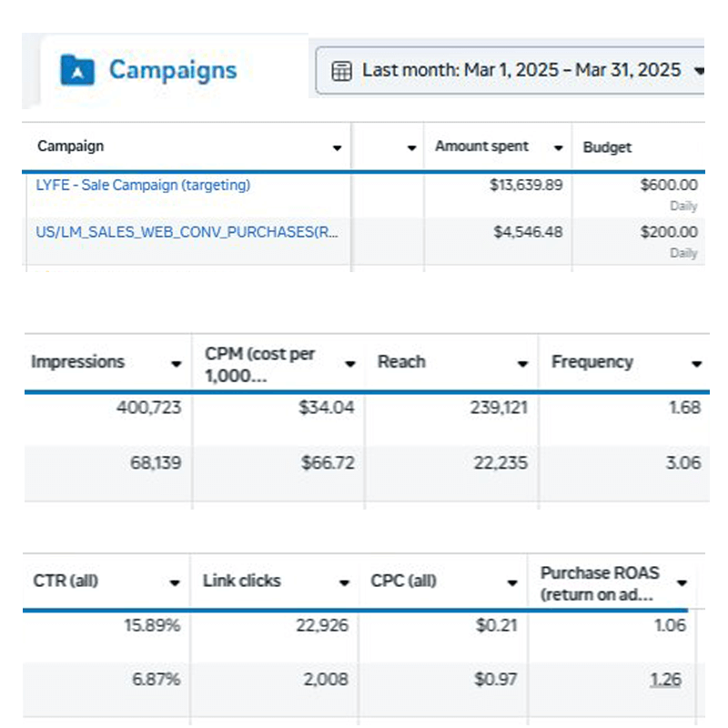Screen dimensions: 728x728
Task: Expand the Amount spent column arrow
Action: coord(558,147)
